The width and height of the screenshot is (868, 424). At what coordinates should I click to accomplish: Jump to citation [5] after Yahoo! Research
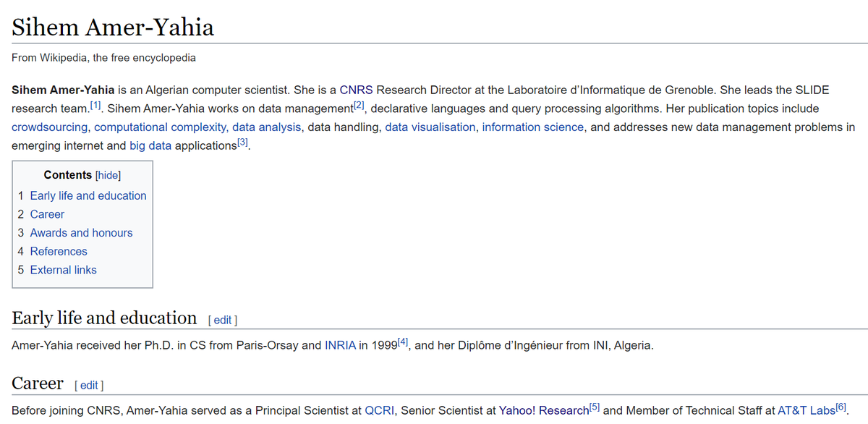tap(595, 407)
